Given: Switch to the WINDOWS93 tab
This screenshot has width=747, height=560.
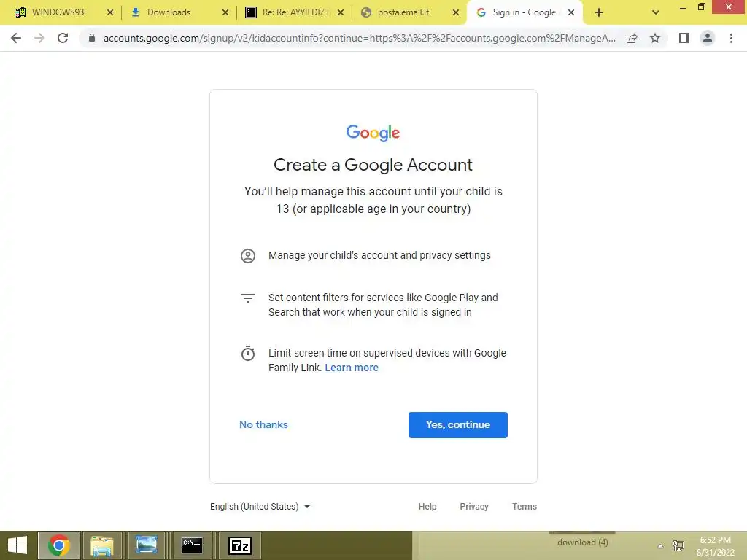Looking at the screenshot, I should click(x=58, y=12).
